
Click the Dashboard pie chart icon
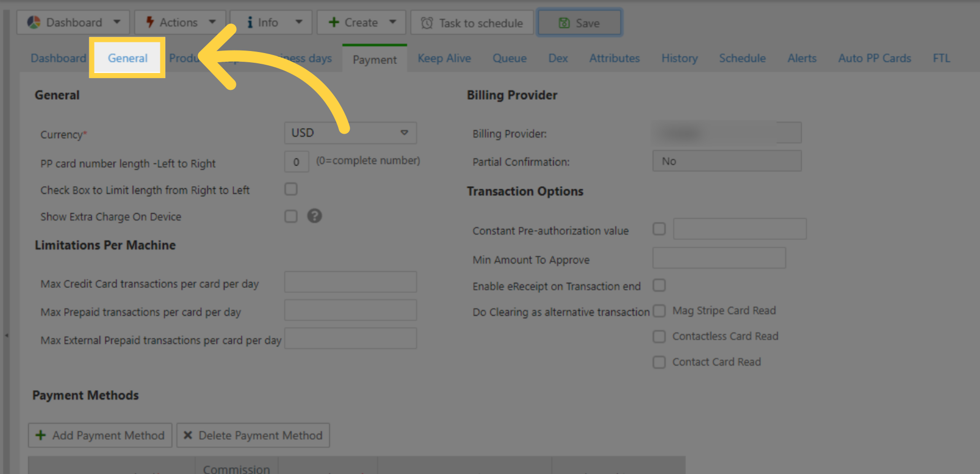click(34, 22)
